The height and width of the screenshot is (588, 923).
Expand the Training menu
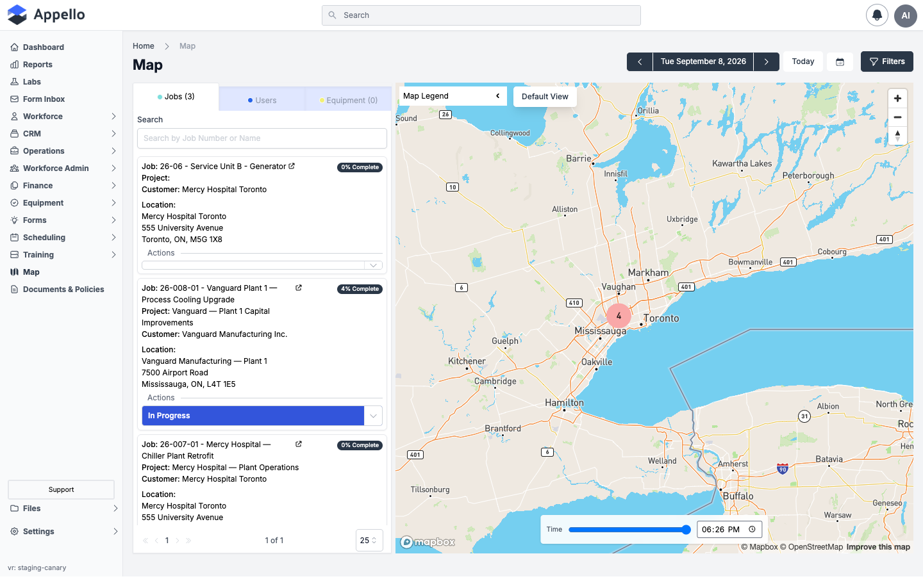pyautogui.click(x=62, y=255)
